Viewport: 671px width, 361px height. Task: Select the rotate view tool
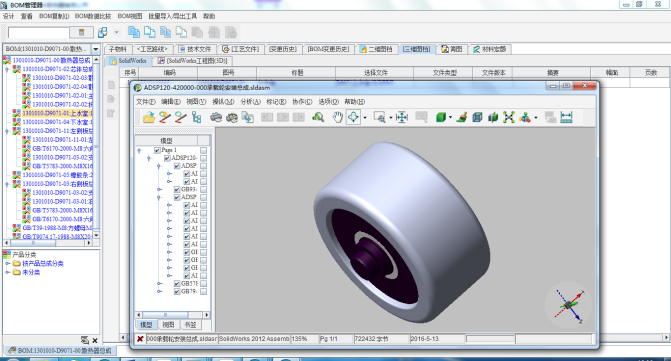353,117
